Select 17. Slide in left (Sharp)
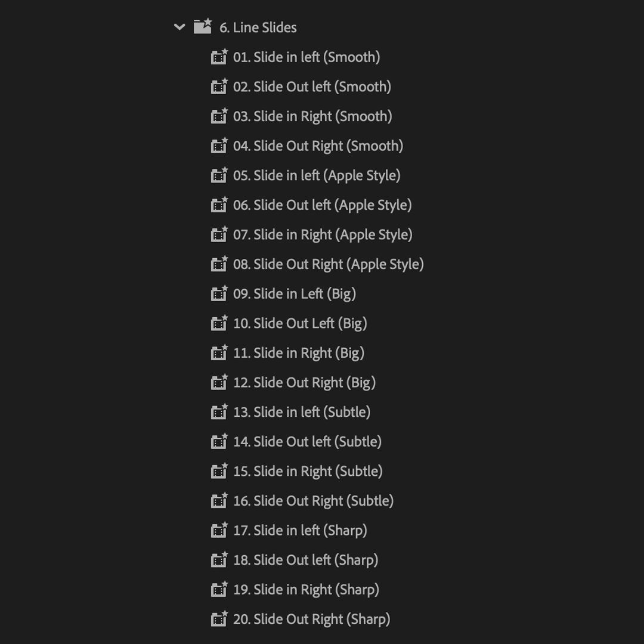 (x=299, y=530)
